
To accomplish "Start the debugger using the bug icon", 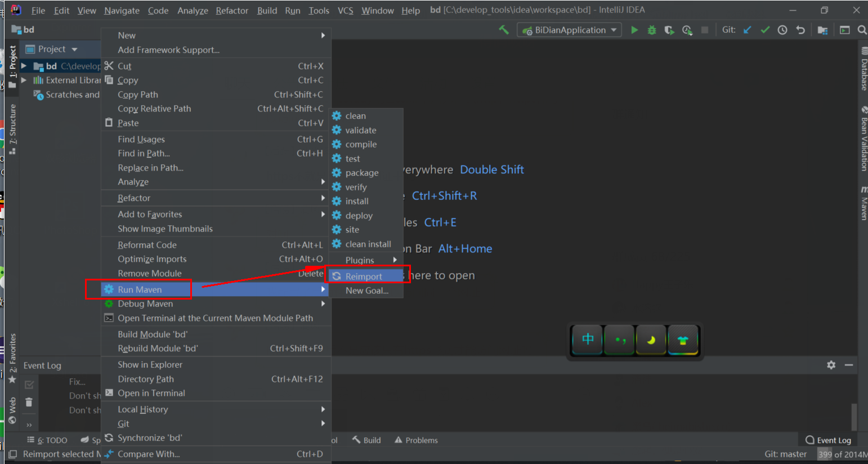I will pos(651,30).
